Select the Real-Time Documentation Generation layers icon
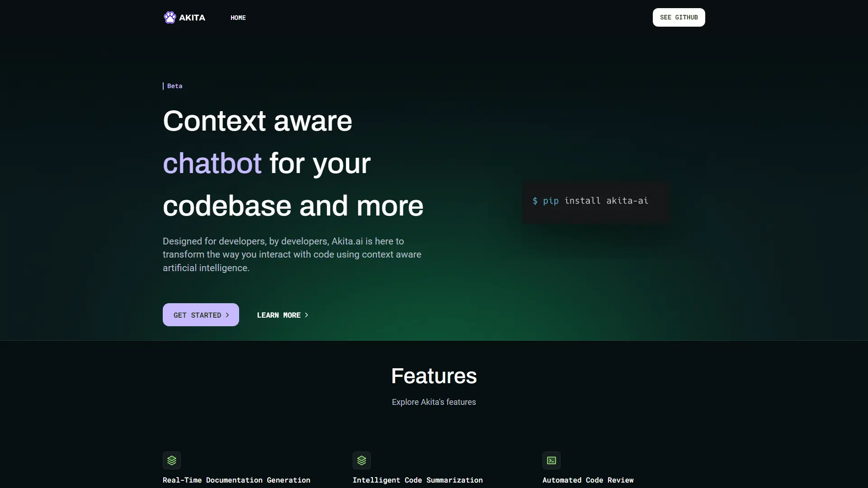868x488 pixels. point(172,460)
